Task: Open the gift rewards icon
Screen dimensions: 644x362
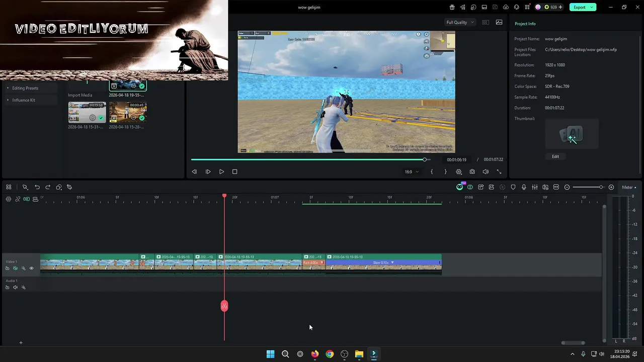Action: 452,7
